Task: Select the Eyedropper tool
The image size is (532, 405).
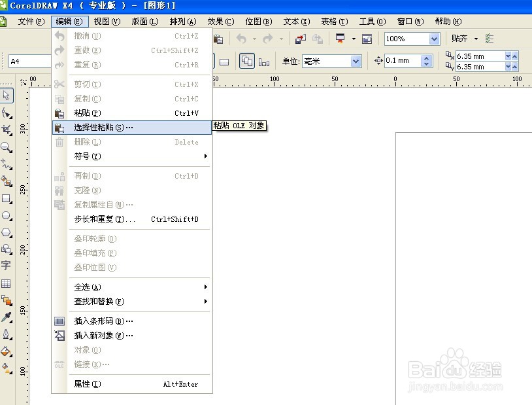Action: 7,317
